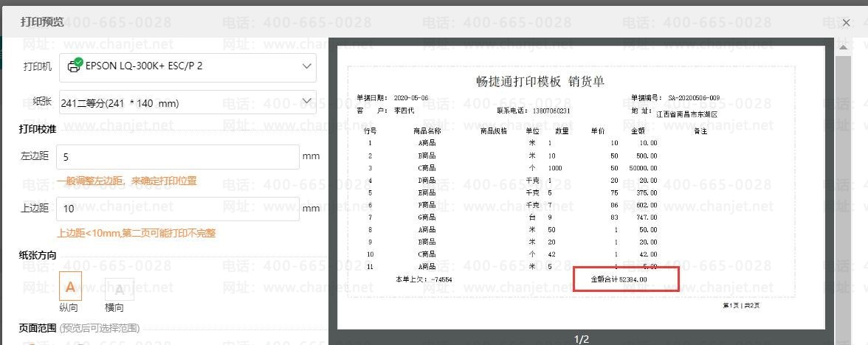Click the 打印校准 section heading
868x345 pixels.
pos(37,130)
